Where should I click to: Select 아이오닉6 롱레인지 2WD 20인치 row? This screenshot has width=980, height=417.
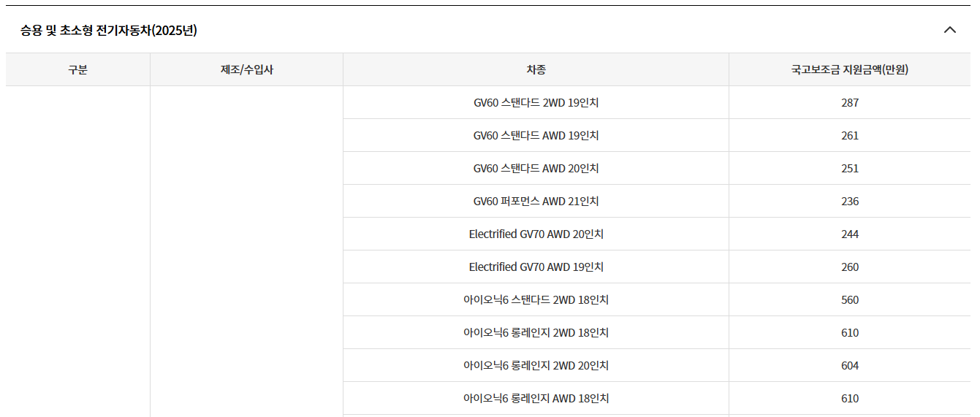[x=657, y=366]
